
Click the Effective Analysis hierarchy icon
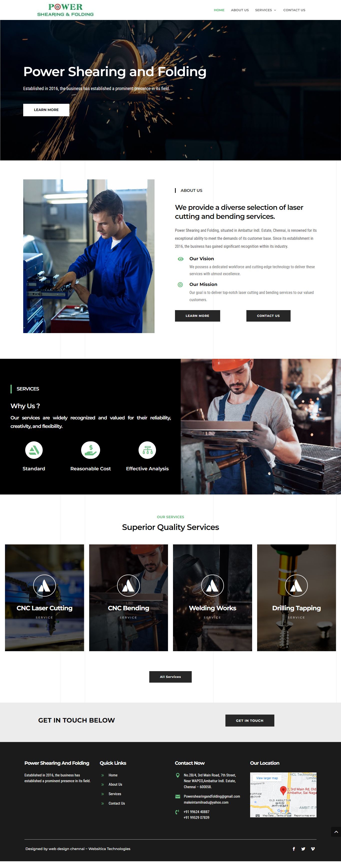tap(147, 450)
